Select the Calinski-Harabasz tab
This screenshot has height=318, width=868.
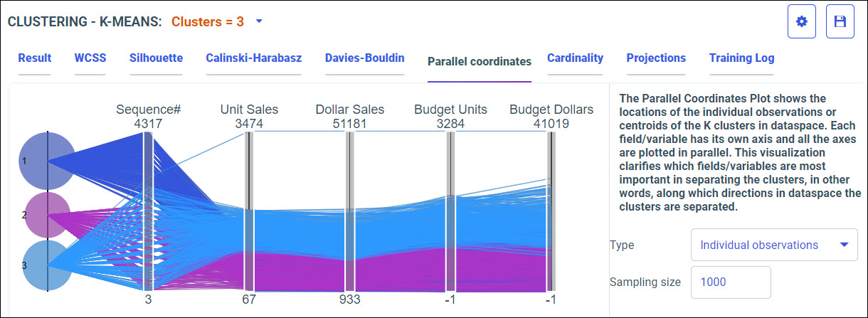tap(253, 58)
